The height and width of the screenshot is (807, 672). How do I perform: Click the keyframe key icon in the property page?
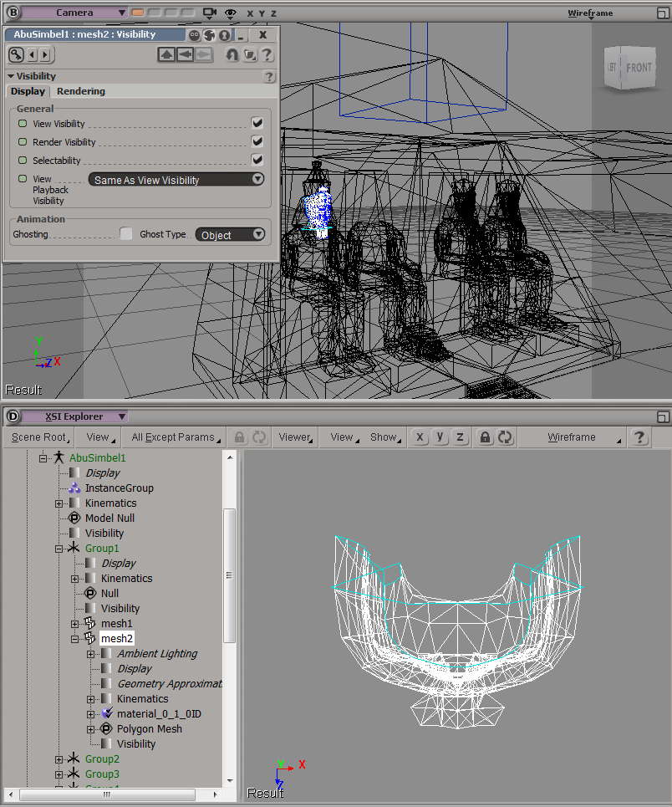[16, 54]
